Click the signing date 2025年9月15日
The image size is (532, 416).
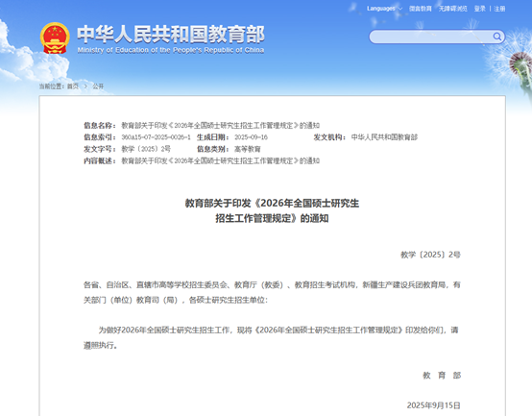(x=434, y=405)
